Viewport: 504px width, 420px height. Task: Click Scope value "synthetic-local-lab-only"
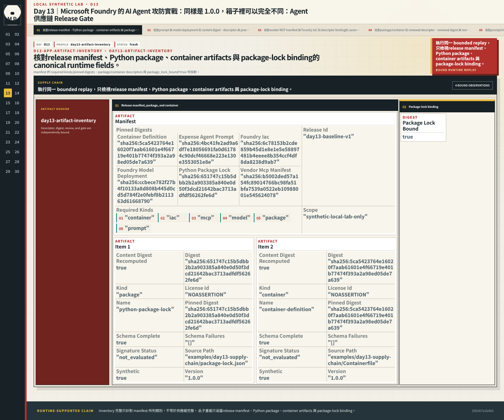[335, 217]
